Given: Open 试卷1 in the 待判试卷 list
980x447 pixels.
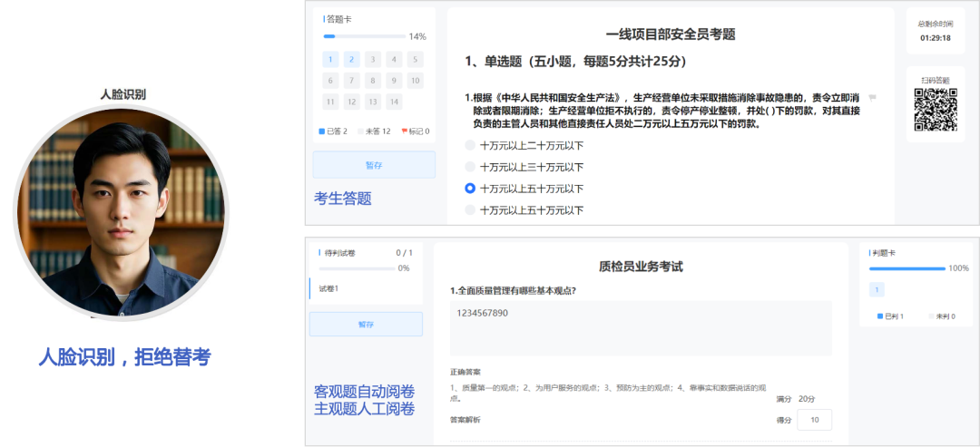Looking at the screenshot, I should pos(328,288).
